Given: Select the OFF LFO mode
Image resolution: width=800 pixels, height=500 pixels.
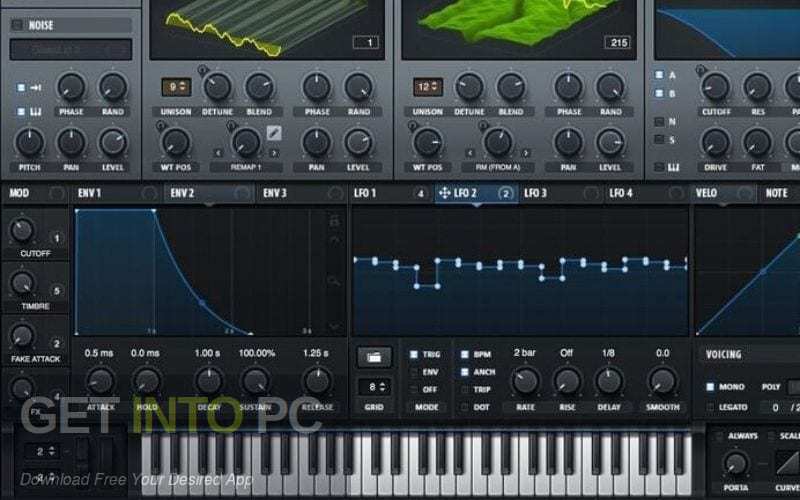Looking at the screenshot, I should pyautogui.click(x=414, y=389).
